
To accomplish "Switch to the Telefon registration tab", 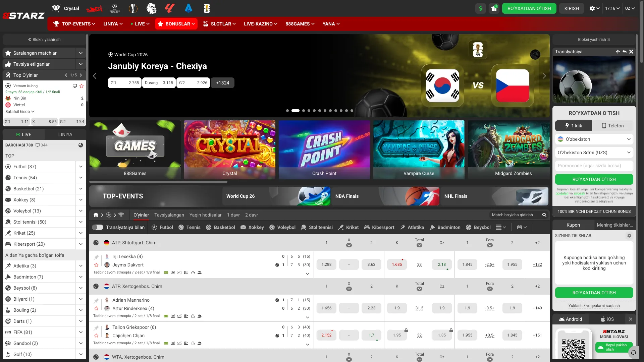I will click(x=612, y=126).
